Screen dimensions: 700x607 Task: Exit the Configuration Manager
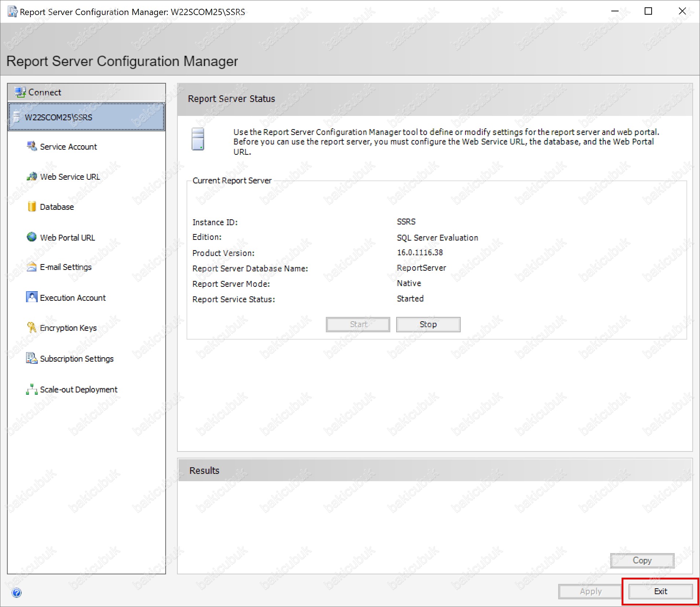point(660,591)
